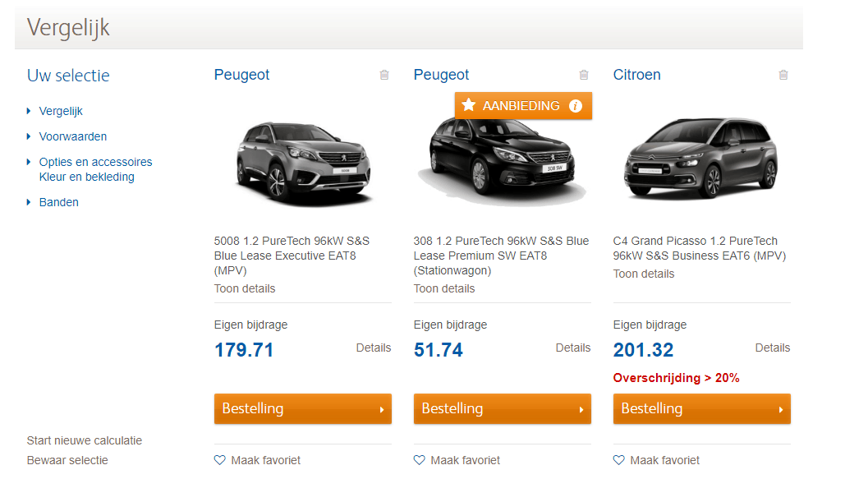Image resolution: width=868 pixels, height=479 pixels.
Task: Open Details for 51.74 eigen bijdrage
Action: coord(572,348)
